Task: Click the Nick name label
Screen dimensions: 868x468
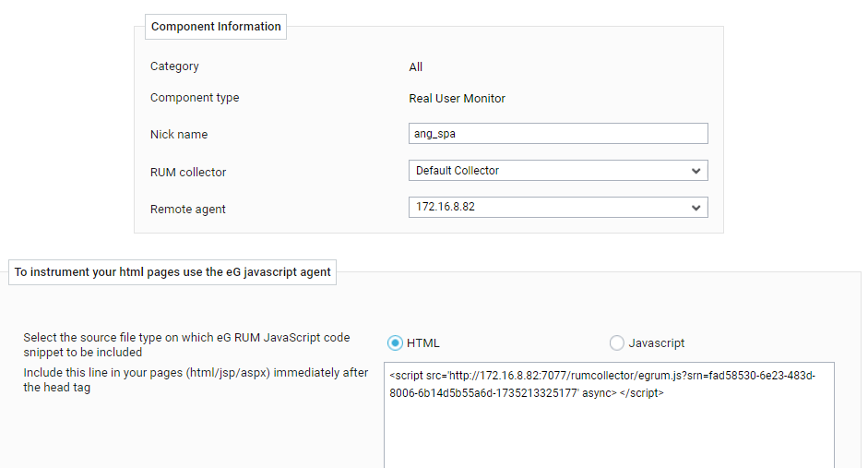Action: click(x=179, y=135)
